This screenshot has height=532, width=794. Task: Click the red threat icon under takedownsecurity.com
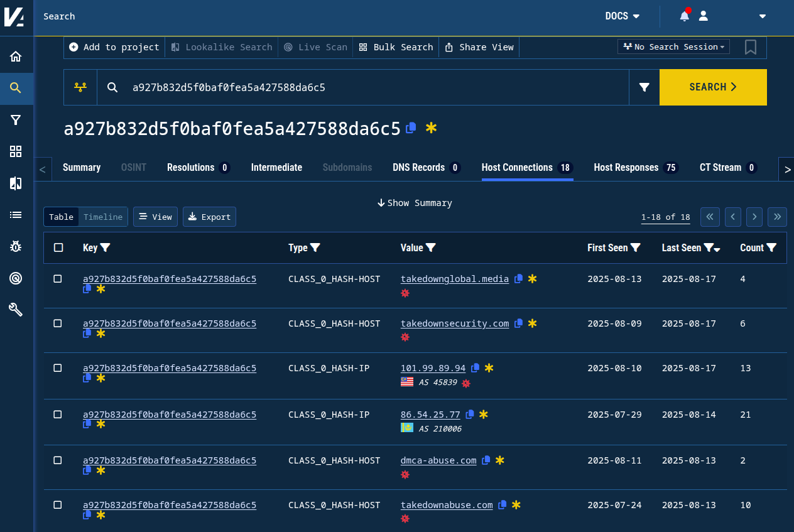tap(405, 337)
